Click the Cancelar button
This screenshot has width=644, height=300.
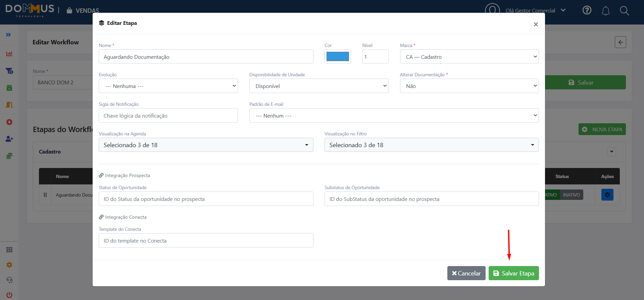pyautogui.click(x=466, y=273)
